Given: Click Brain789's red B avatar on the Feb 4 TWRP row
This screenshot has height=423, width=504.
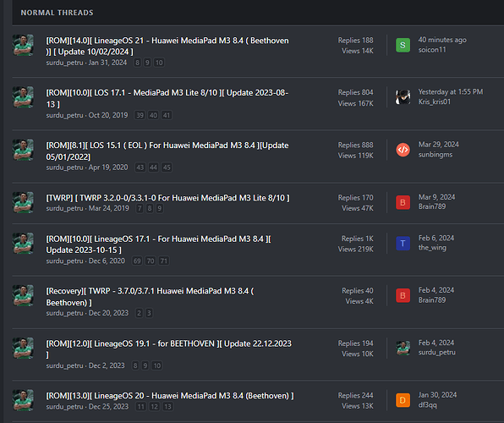Looking at the screenshot, I should (403, 295).
